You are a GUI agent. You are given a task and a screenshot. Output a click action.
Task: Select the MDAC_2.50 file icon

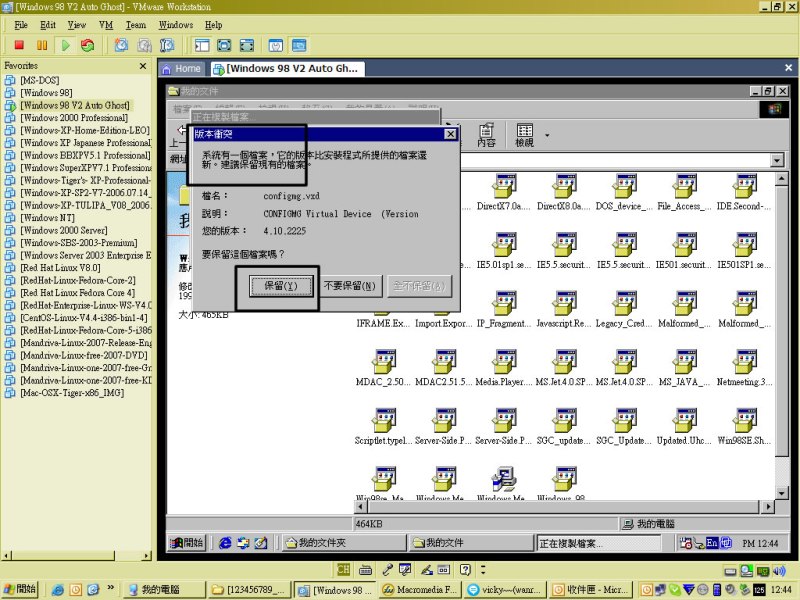tap(383, 368)
